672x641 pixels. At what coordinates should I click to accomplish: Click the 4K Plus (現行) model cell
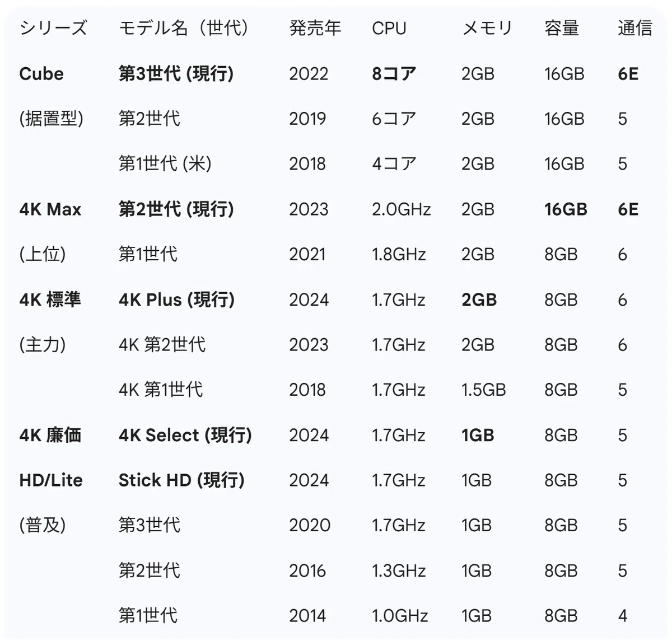coord(176,300)
